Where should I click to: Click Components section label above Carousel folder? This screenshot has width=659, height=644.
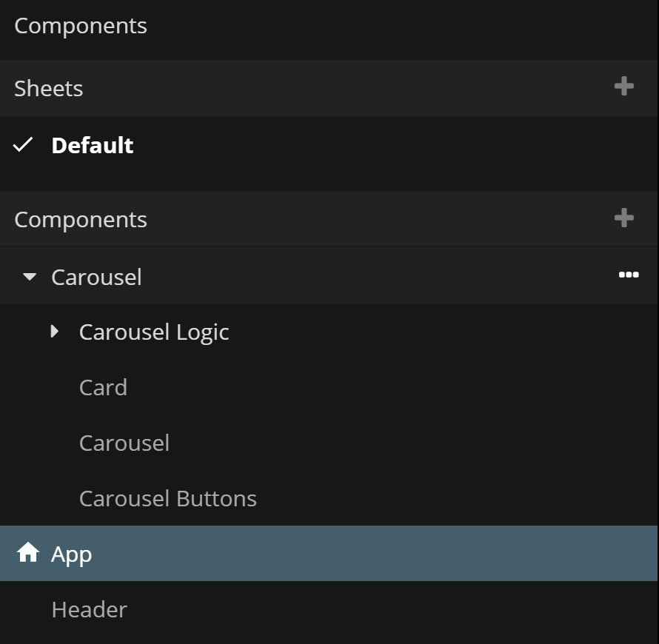click(81, 219)
